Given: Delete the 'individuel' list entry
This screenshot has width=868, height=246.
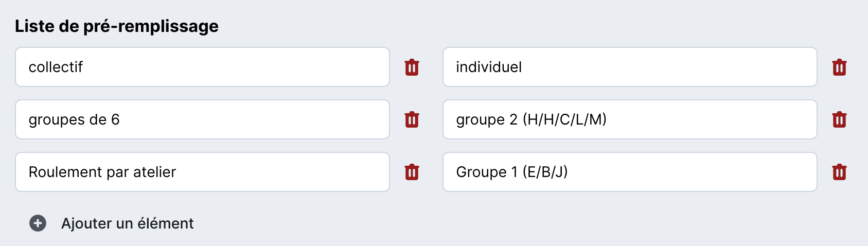Looking at the screenshot, I should tap(839, 67).
